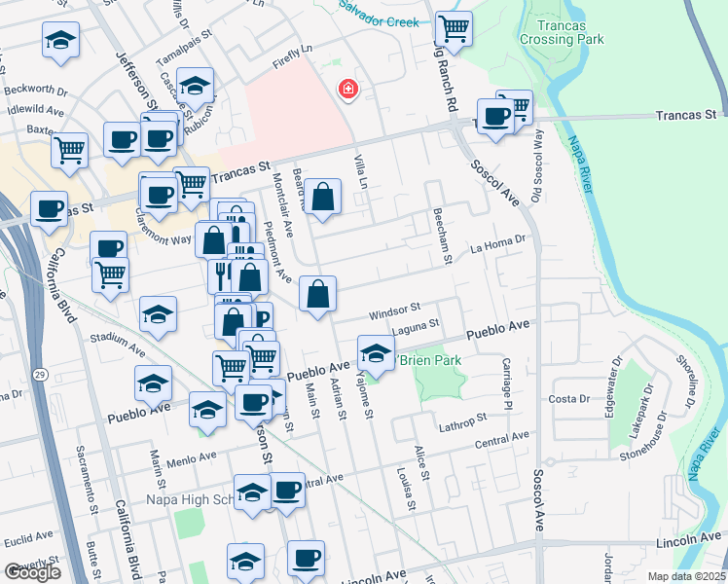Image resolution: width=728 pixels, height=584 pixels.
Task: Click the shopping bag marker above Windsor St
Action: tap(317, 294)
